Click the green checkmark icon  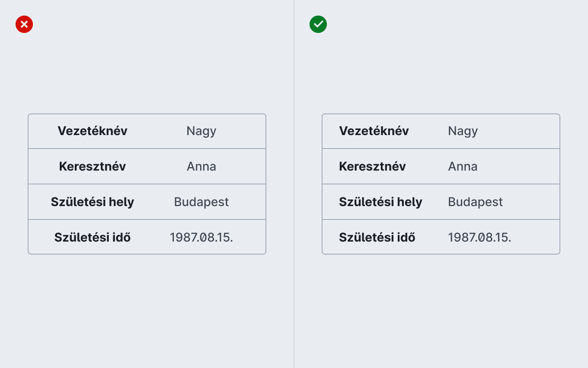[318, 24]
